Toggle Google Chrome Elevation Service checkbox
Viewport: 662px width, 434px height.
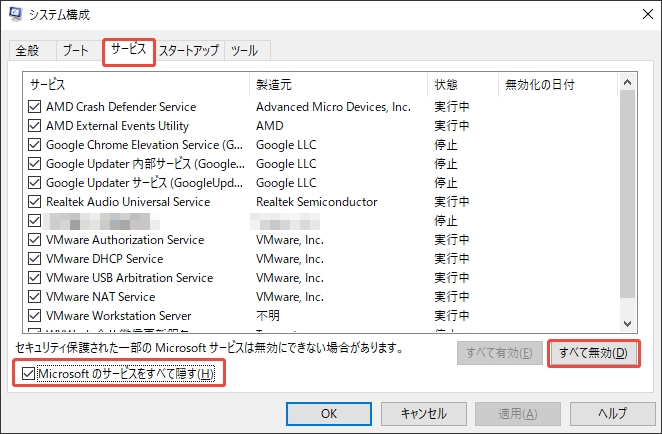coord(34,145)
